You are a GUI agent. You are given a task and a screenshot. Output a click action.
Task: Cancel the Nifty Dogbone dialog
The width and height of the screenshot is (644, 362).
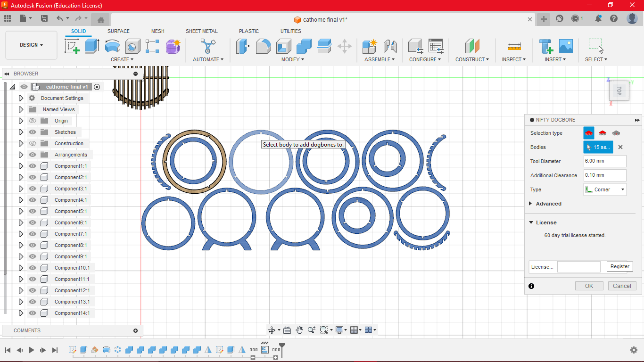coord(622,286)
